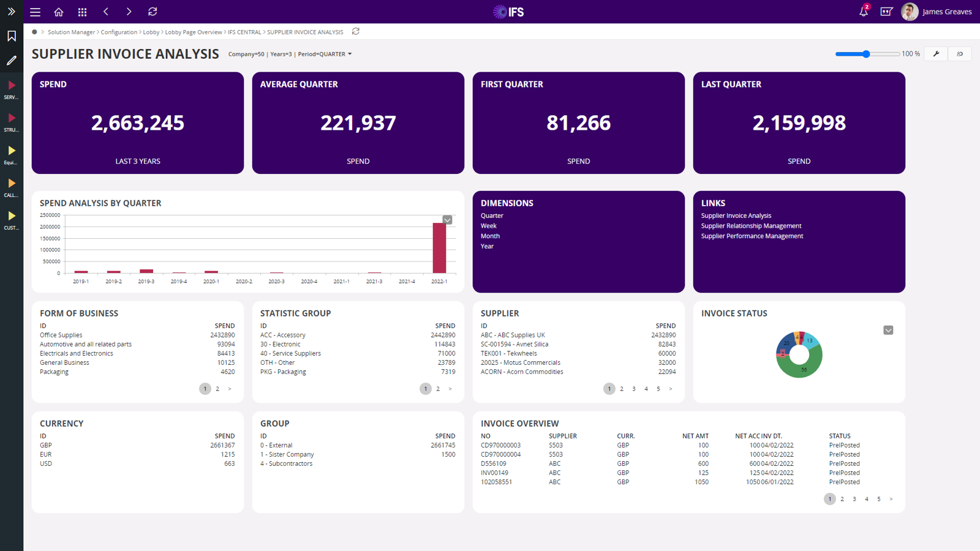The height and width of the screenshot is (551, 980).
Task: Open the Spend last 3 years tile
Action: (x=138, y=123)
